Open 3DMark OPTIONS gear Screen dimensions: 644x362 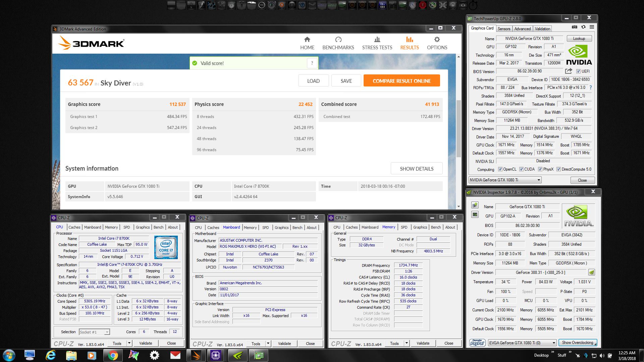pos(437,43)
